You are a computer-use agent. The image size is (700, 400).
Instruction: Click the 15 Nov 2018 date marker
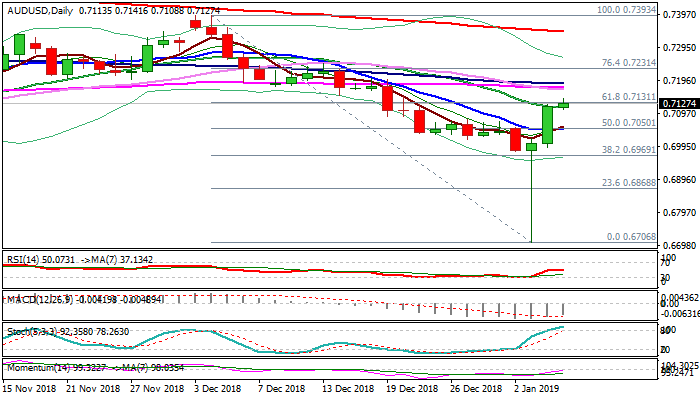(x=32, y=388)
